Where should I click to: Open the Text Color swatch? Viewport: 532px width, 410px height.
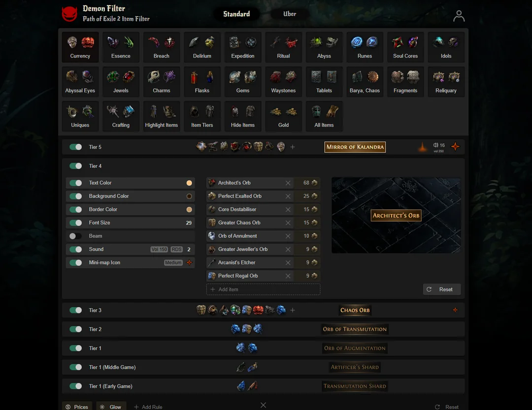pos(189,183)
